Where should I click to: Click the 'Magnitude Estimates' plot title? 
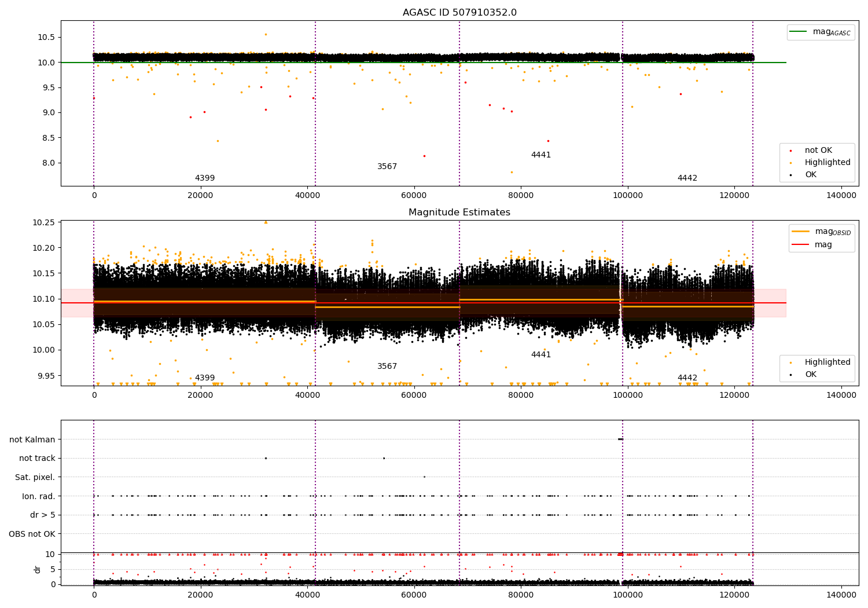459,213
